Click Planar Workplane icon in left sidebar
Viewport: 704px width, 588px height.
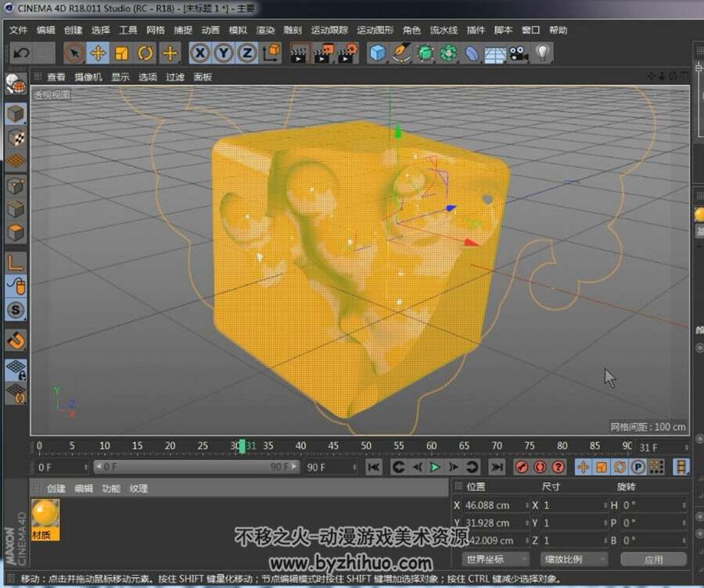[16, 393]
